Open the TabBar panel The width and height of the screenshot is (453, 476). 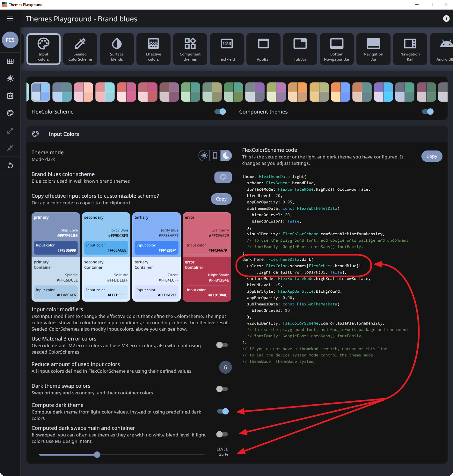tap(300, 49)
